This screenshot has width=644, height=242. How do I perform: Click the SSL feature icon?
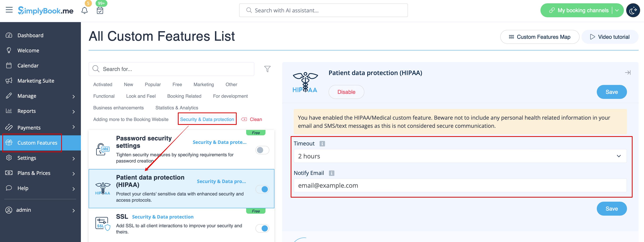pos(103,224)
